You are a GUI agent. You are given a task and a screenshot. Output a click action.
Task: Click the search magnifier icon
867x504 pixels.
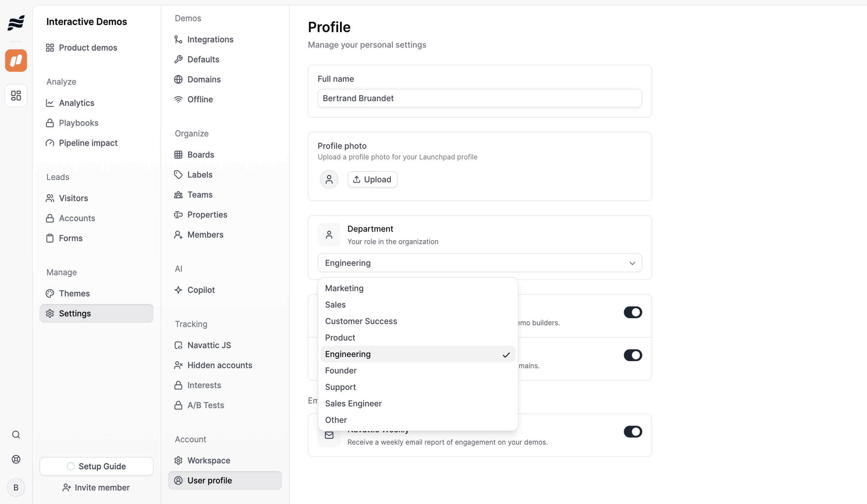pyautogui.click(x=16, y=434)
